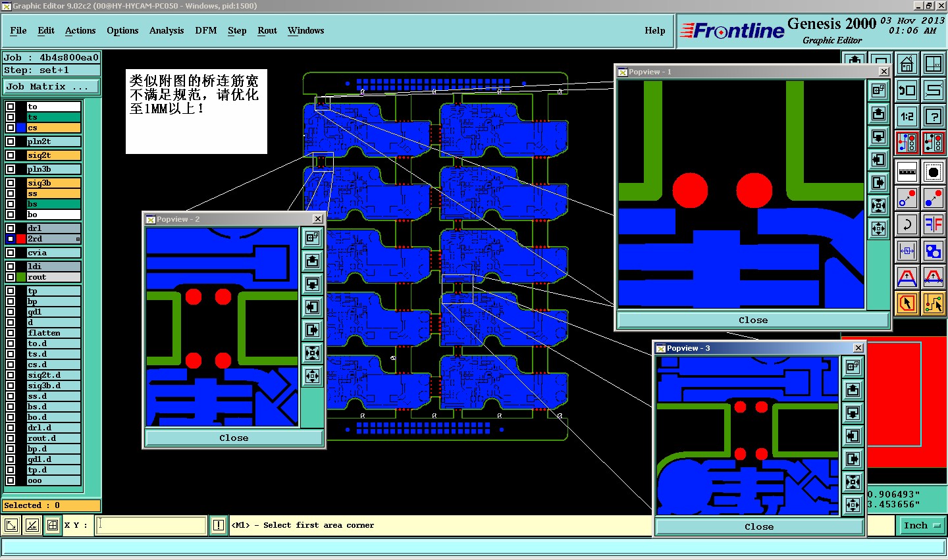Click Popview 2 top window icon
The image size is (948, 560).
312,238
